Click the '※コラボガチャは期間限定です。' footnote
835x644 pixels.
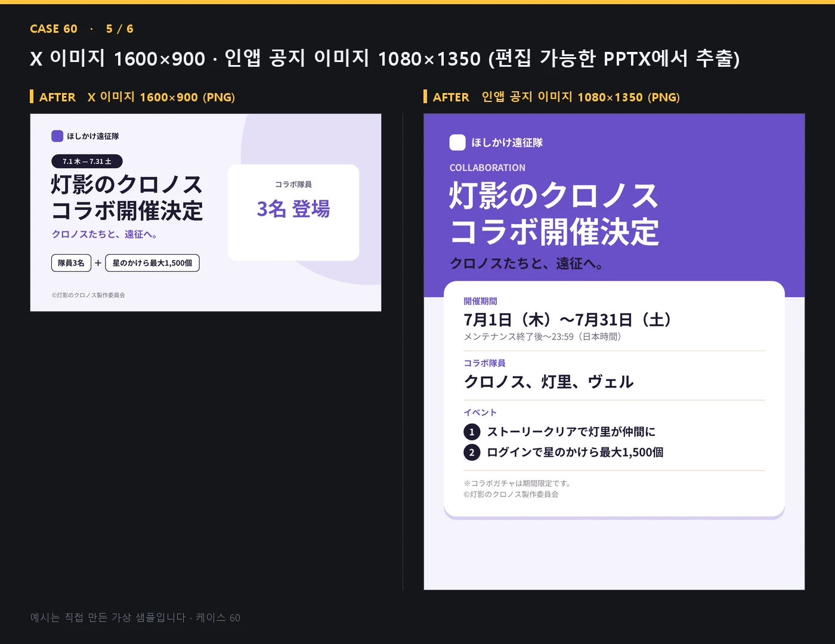click(517, 484)
